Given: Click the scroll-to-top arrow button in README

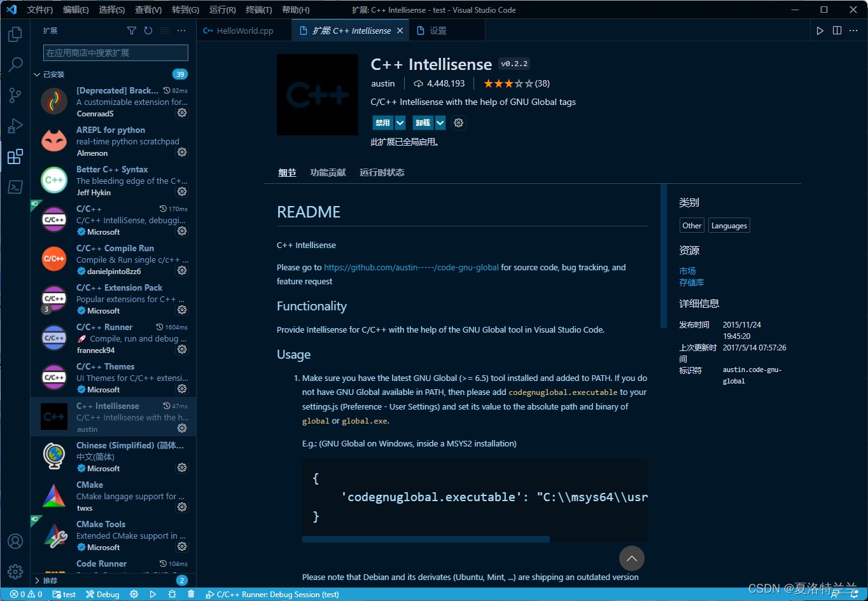Looking at the screenshot, I should point(632,558).
